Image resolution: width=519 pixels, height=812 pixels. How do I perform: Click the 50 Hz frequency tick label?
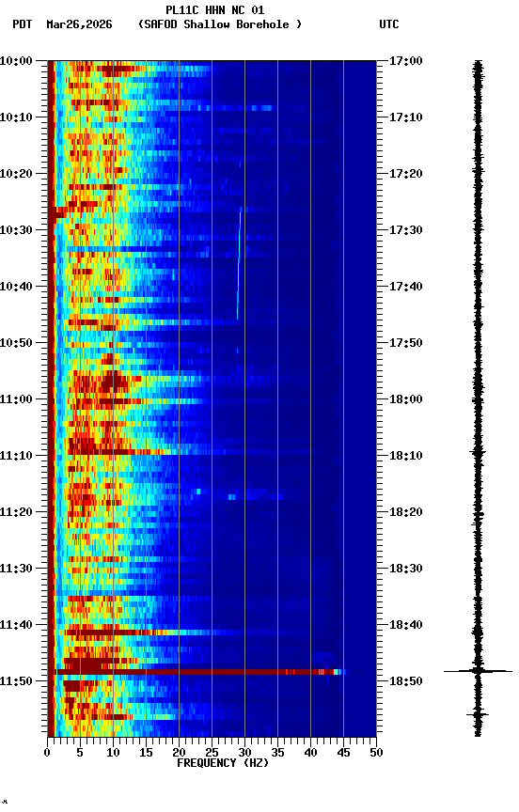point(376,753)
